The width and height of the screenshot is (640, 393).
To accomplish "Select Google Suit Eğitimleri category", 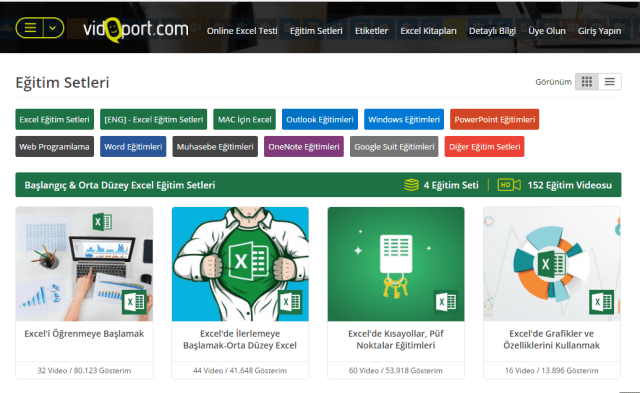I will point(394,147).
